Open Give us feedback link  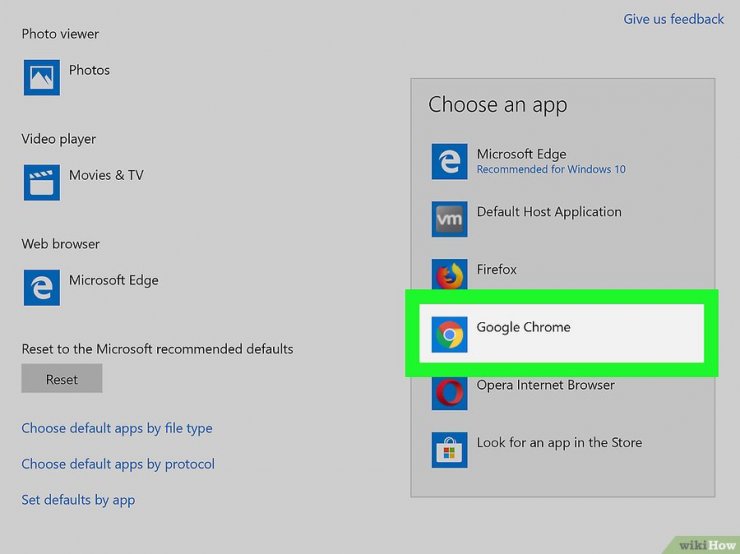tap(673, 19)
